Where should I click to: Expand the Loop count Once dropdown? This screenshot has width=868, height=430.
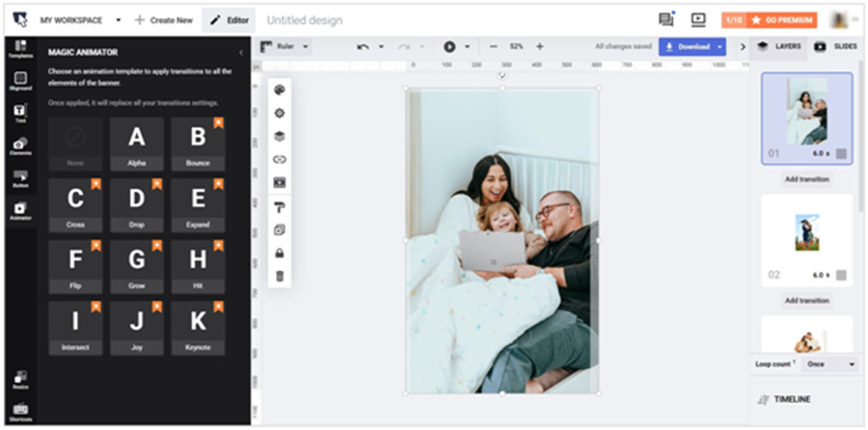(x=828, y=364)
